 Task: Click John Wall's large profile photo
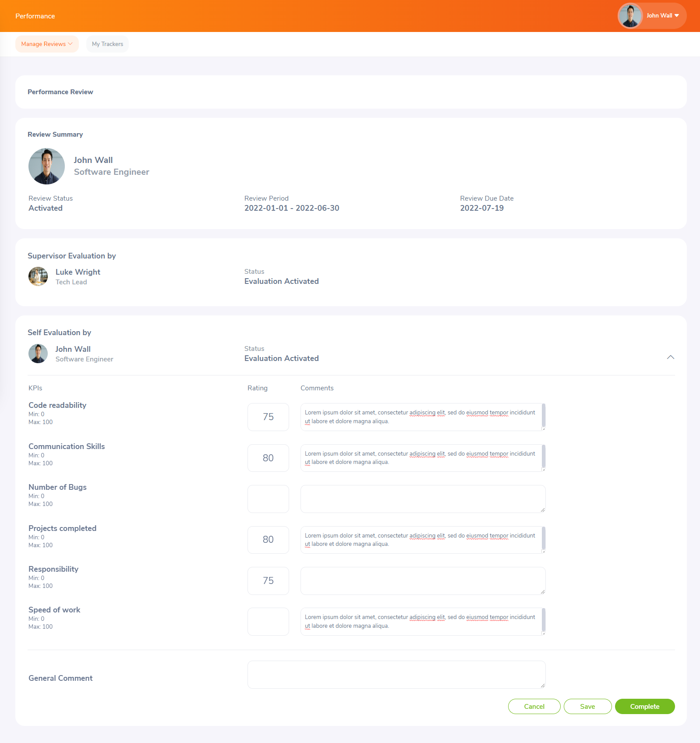click(x=46, y=166)
